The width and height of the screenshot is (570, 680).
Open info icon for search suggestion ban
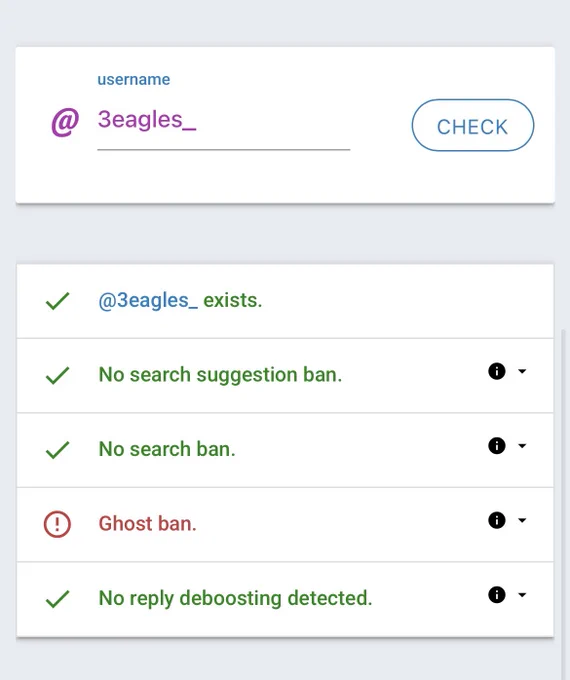pyautogui.click(x=497, y=371)
